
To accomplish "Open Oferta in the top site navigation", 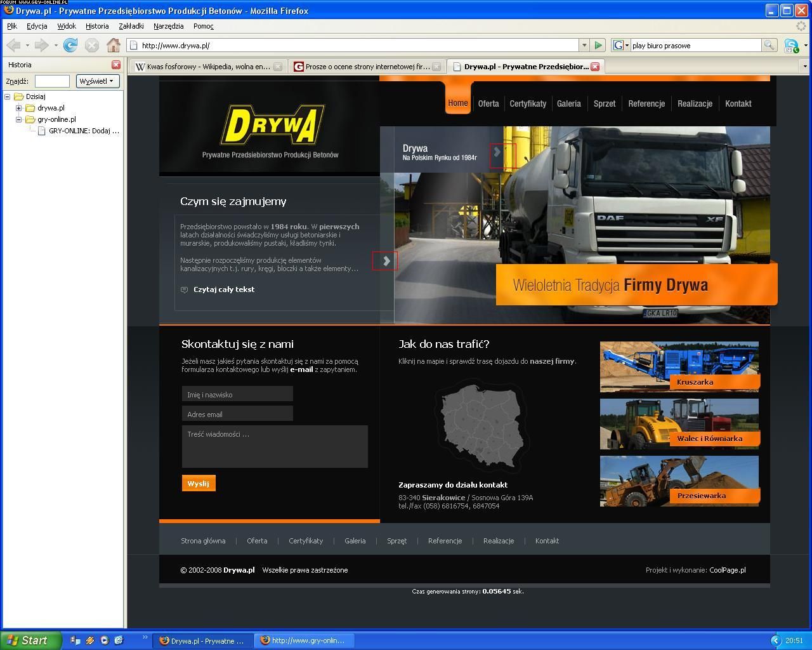I will click(488, 103).
